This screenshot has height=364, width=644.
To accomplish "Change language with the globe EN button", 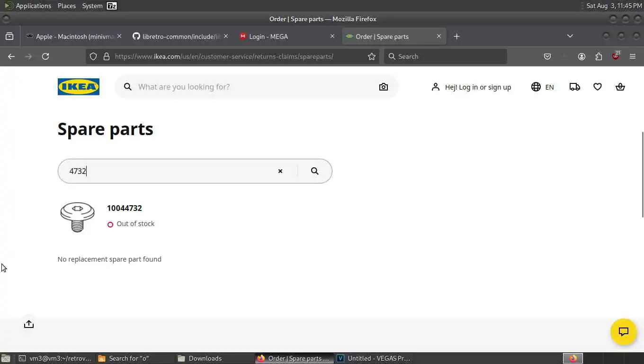I will [543, 87].
